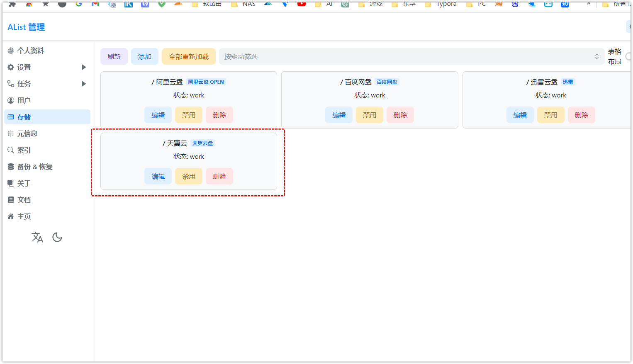Viewport: 633px width, 364px height.
Task: Edit the 百度网盘 storage
Action: click(x=339, y=115)
